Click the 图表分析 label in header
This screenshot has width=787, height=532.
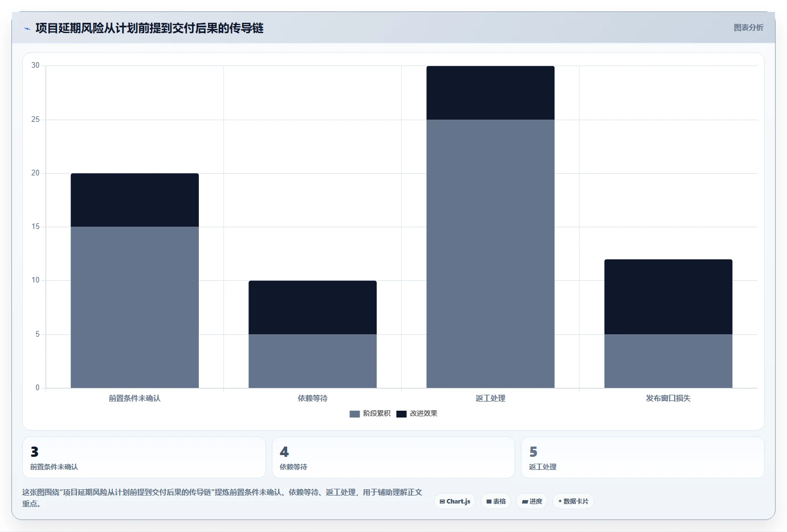coord(748,27)
